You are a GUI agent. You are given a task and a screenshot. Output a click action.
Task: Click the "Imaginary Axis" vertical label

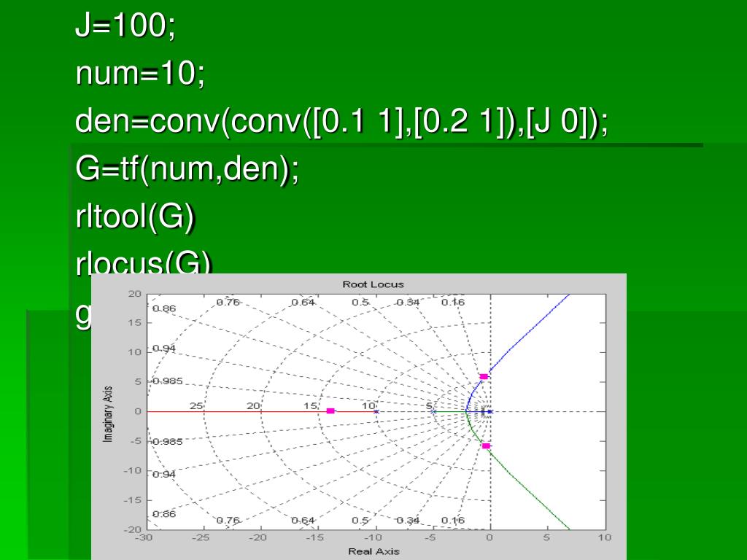108,414
